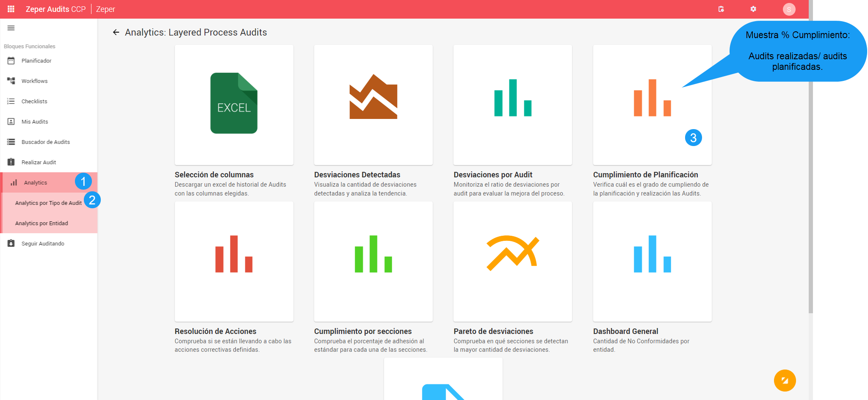Click the Zeper Audits CCP header title
This screenshot has height=400, width=868.
pos(55,9)
